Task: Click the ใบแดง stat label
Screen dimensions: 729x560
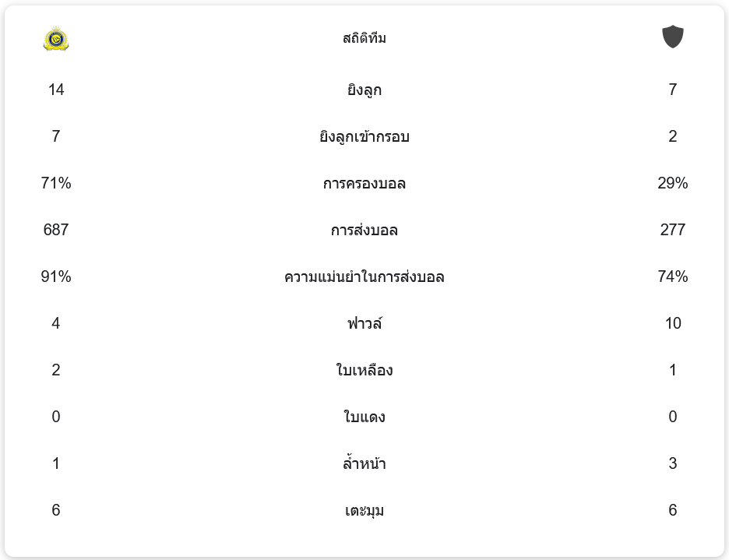Action: coord(364,417)
